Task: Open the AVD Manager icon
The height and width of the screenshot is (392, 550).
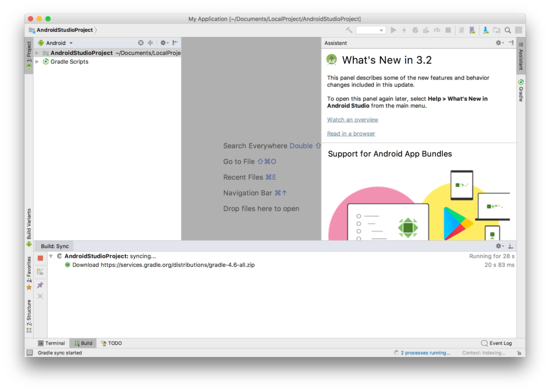Action: [x=473, y=30]
